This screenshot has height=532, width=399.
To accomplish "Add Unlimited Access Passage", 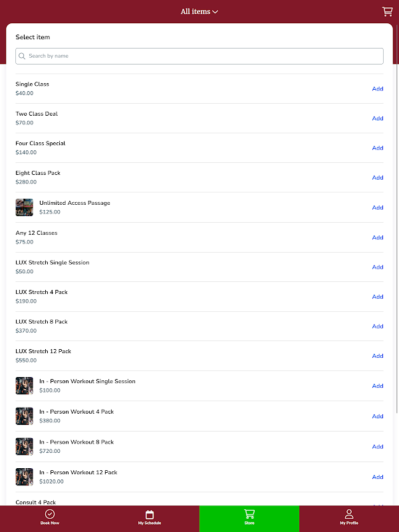I will [378, 207].
